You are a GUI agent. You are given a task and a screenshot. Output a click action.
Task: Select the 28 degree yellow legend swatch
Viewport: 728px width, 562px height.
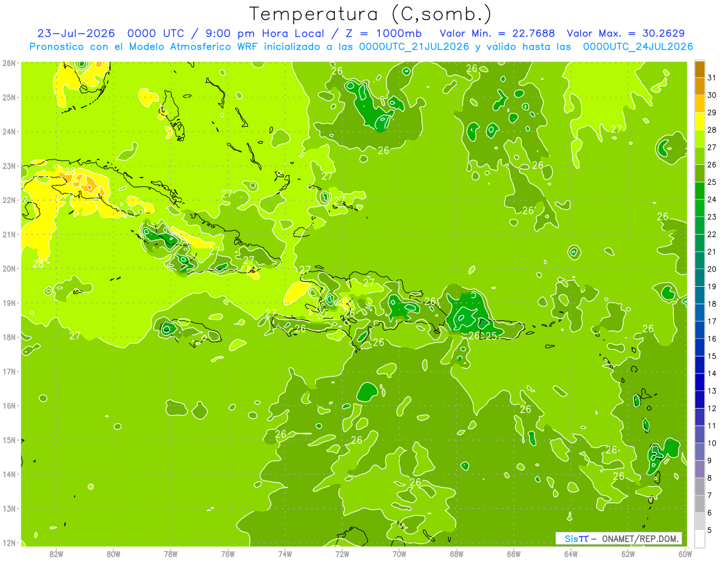[699, 121]
